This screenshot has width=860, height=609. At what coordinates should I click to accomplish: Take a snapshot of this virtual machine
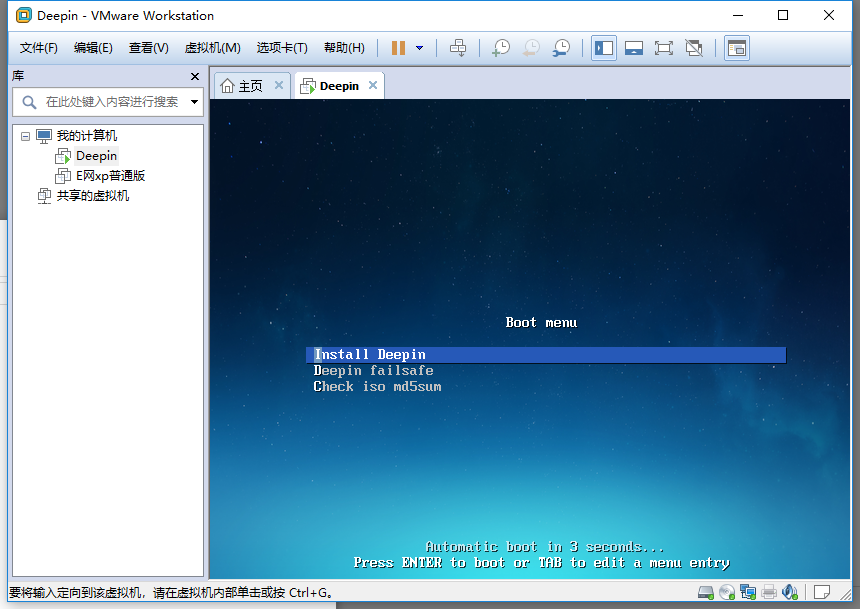point(501,48)
